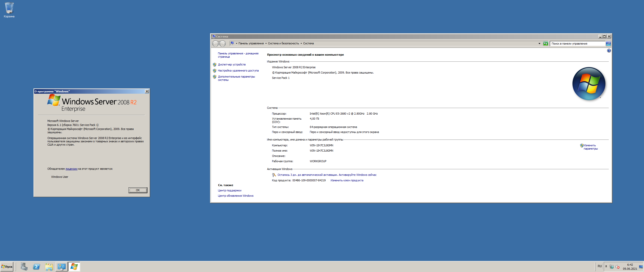The image size is (644, 272).
Task: Click the 4,00 ГБ installed memory value
Action: pyautogui.click(x=314, y=119)
